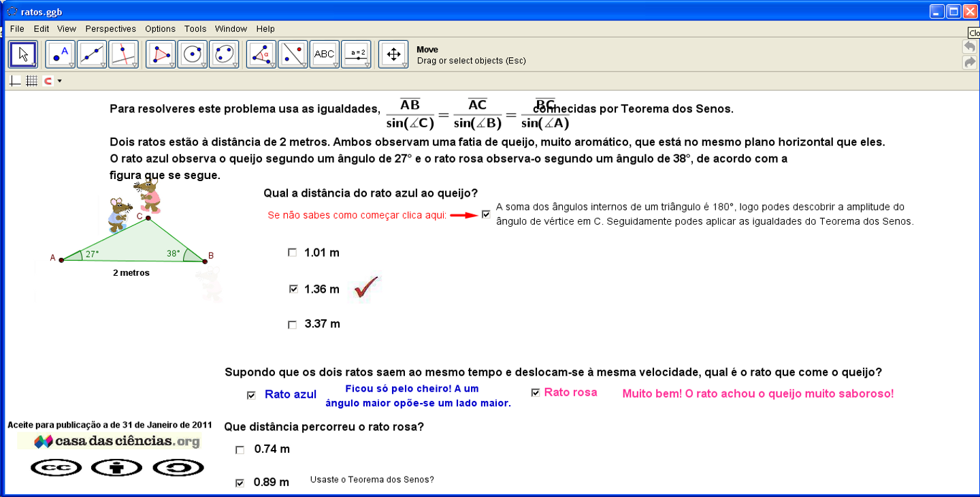This screenshot has width=980, height=497.
Task: Click the Creative Commons CC icon
Action: click(x=56, y=468)
